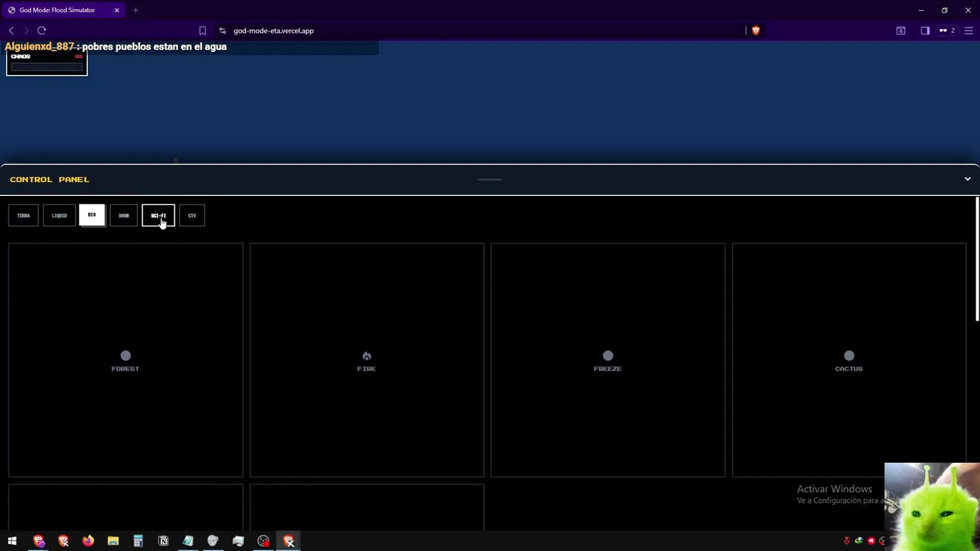Screen dimensions: 980x551
Task: Open the DOOM category tab
Action: (x=124, y=216)
